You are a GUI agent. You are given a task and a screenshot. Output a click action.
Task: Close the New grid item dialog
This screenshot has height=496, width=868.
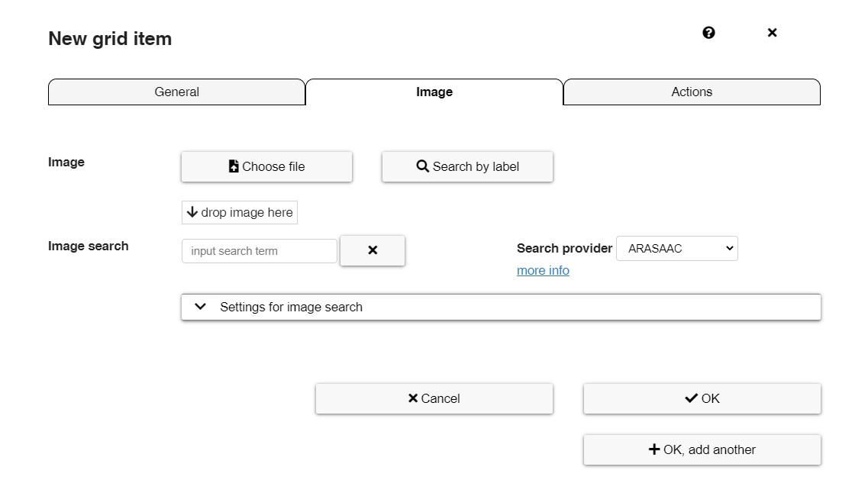(772, 33)
